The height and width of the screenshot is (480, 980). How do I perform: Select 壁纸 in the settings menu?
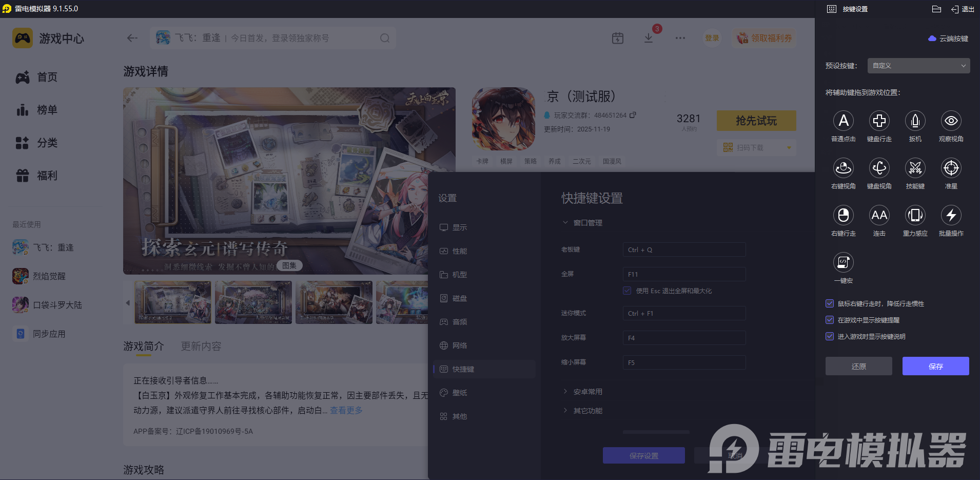459,392
